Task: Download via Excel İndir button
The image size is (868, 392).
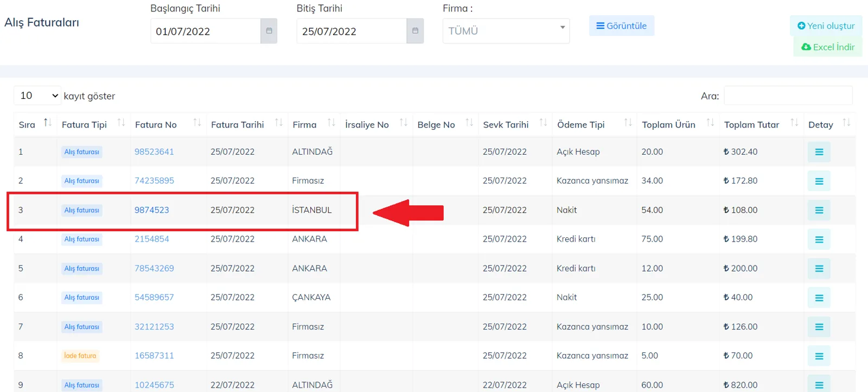Action: [828, 47]
